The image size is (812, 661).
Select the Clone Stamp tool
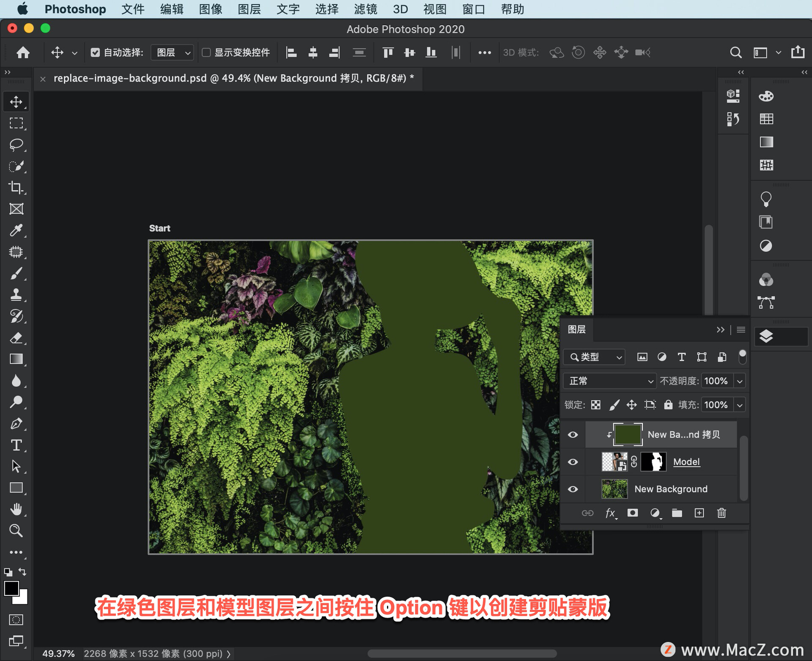[16, 295]
